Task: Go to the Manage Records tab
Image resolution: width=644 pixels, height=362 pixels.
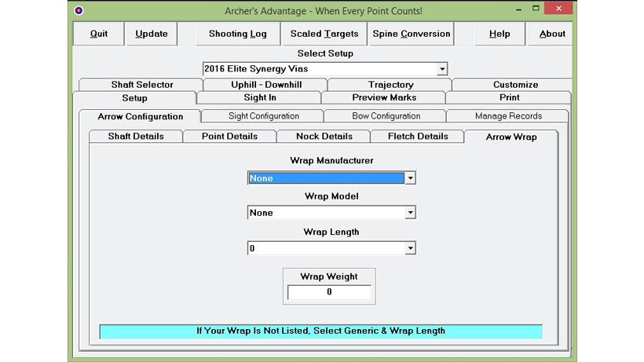Action: click(508, 116)
